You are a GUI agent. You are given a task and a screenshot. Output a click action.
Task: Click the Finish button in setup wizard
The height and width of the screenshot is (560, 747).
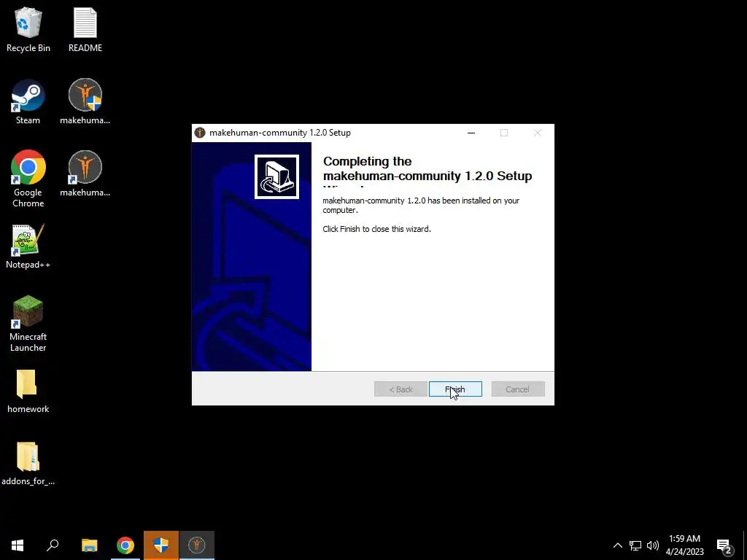[455, 389]
